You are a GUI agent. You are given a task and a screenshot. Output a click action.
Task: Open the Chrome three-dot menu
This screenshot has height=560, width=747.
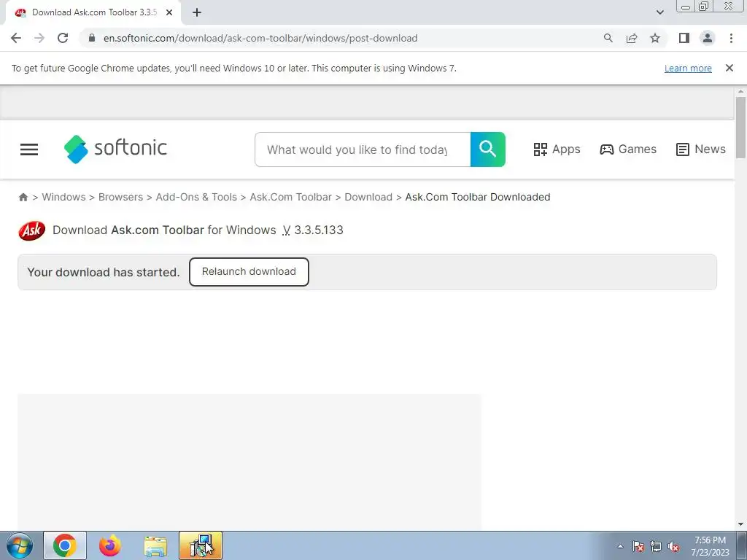(x=731, y=38)
